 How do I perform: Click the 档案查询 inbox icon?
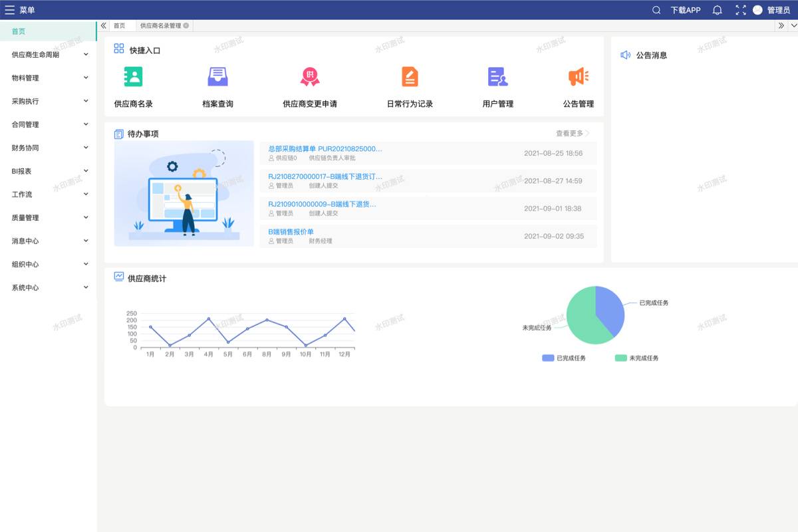[x=217, y=77]
